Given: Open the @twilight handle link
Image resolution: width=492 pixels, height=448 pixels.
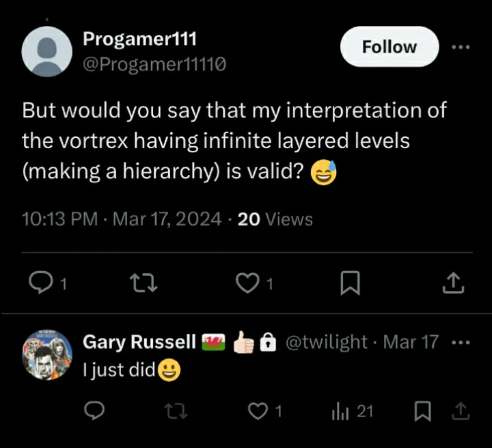Looking at the screenshot, I should 327,341.
